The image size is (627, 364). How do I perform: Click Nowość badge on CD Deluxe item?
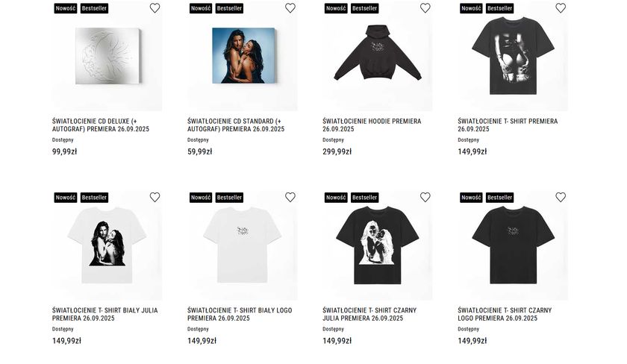click(x=66, y=8)
